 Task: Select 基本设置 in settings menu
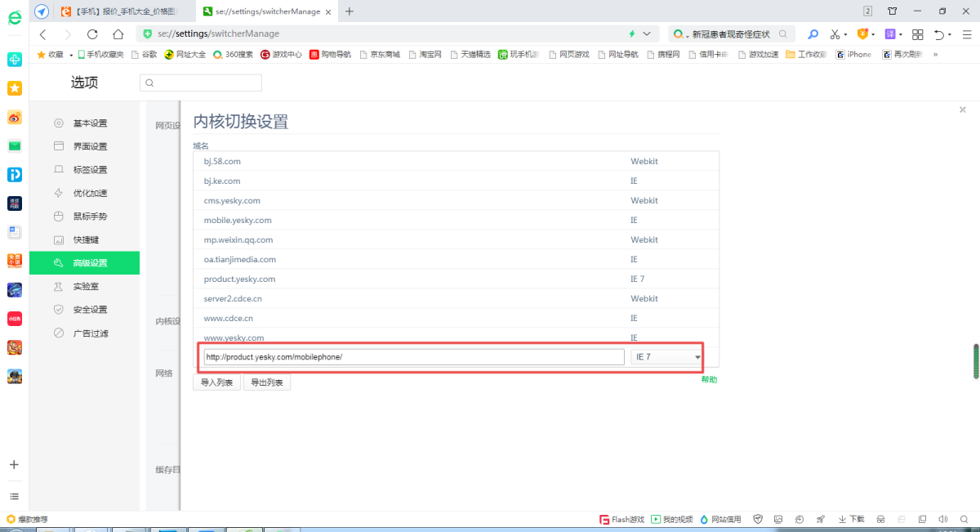(90, 123)
